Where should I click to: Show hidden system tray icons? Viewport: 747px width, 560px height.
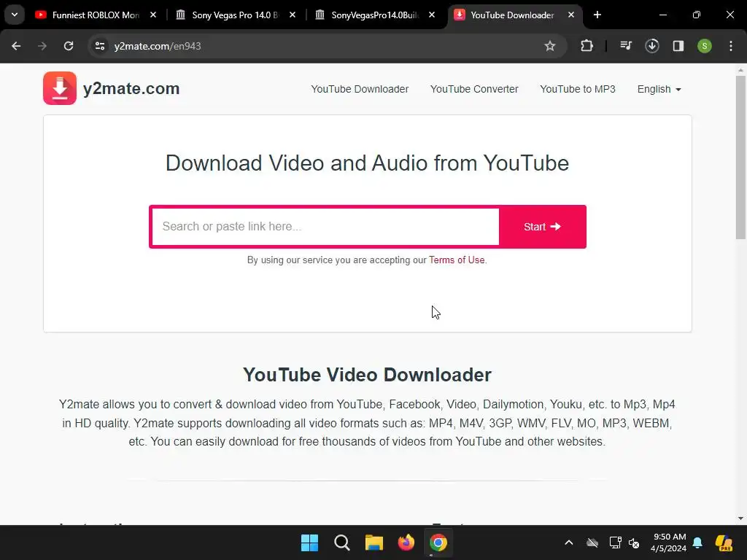568,542
